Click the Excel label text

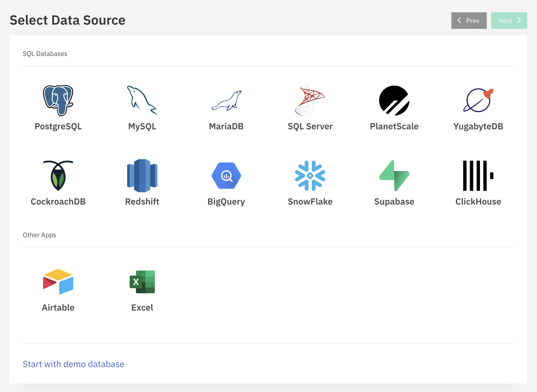click(142, 308)
